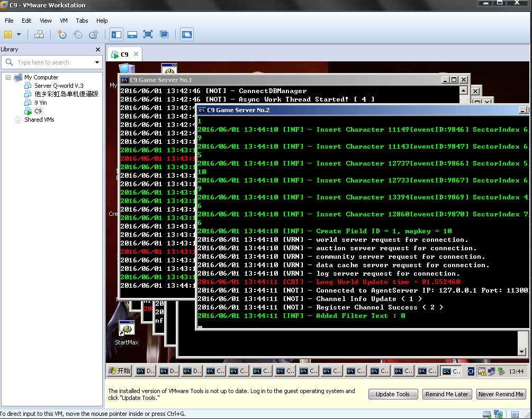Click the StartMax desktop shortcut
This screenshot has height=419, width=532.
click(x=127, y=333)
